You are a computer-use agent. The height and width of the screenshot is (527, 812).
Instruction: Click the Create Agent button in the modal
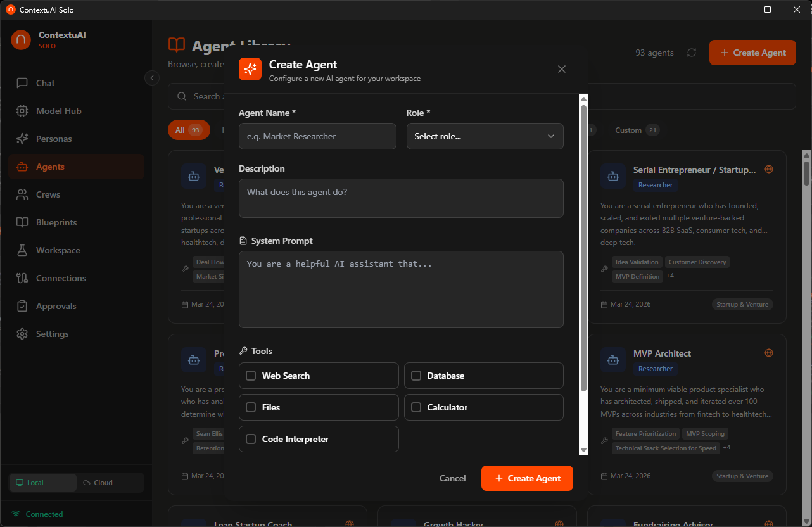[527, 478]
